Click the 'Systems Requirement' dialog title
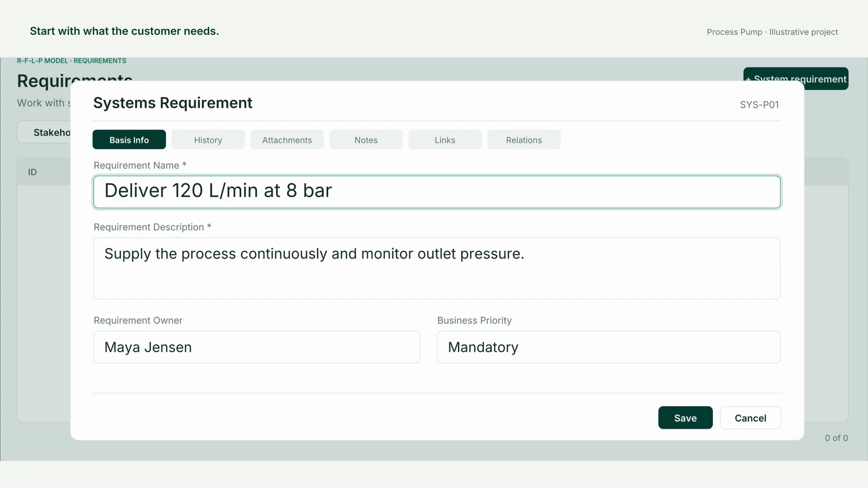 tap(173, 103)
